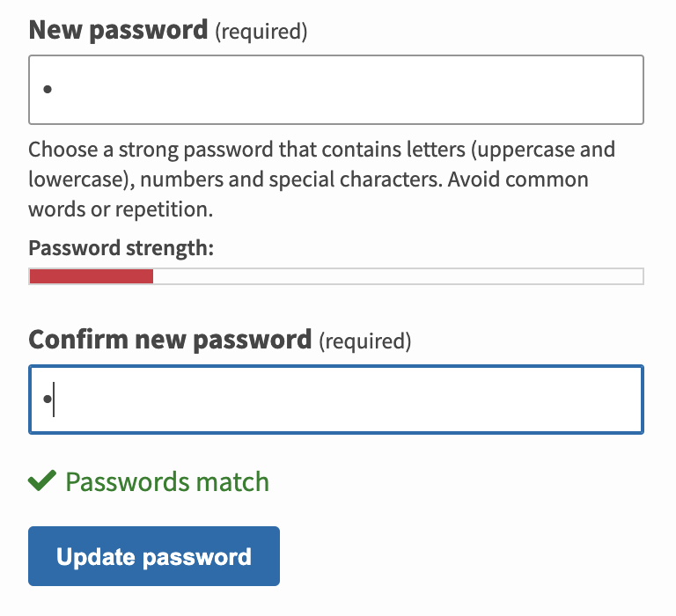676x616 pixels.
Task: Click "(required)" beside New password
Action: (x=261, y=33)
